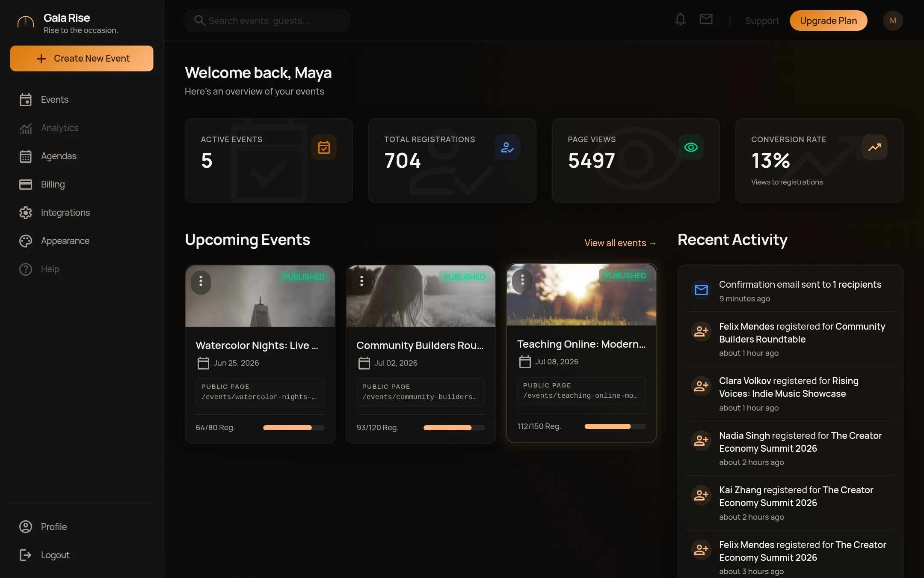
Task: Click calendar icon beside Jun 25, 2026
Action: pos(203,363)
